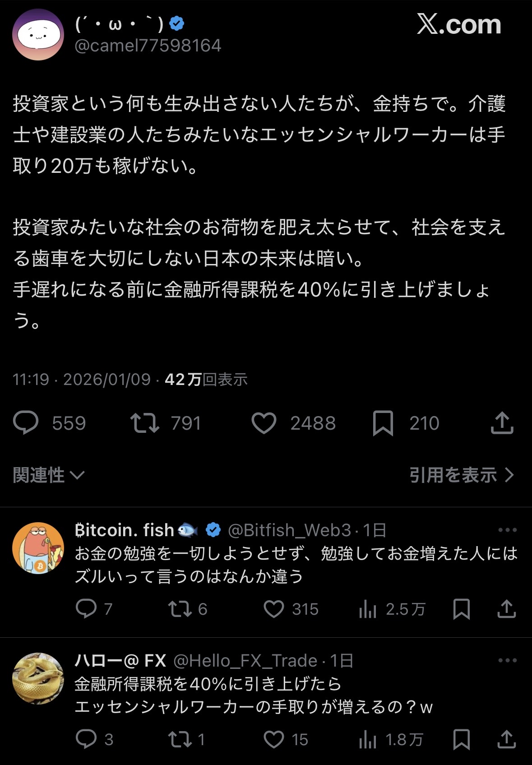Viewport: 532px width, 765px height.
Task: Reply to the Bitcoin. fish comment
Action: pyautogui.click(x=86, y=609)
